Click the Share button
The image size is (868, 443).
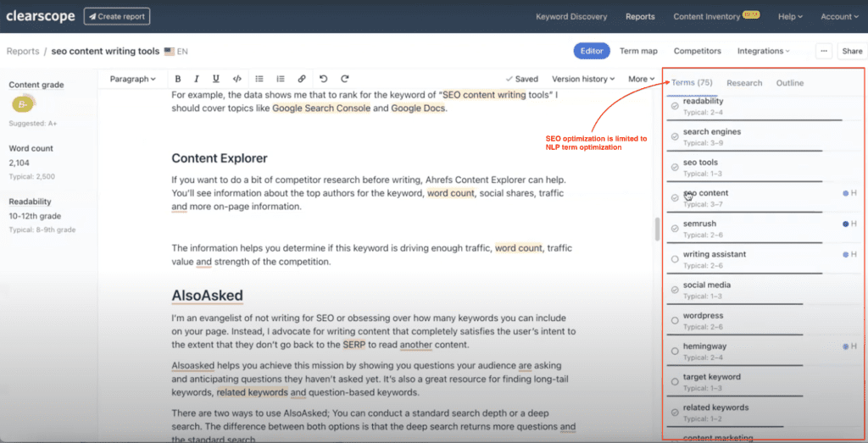point(852,51)
